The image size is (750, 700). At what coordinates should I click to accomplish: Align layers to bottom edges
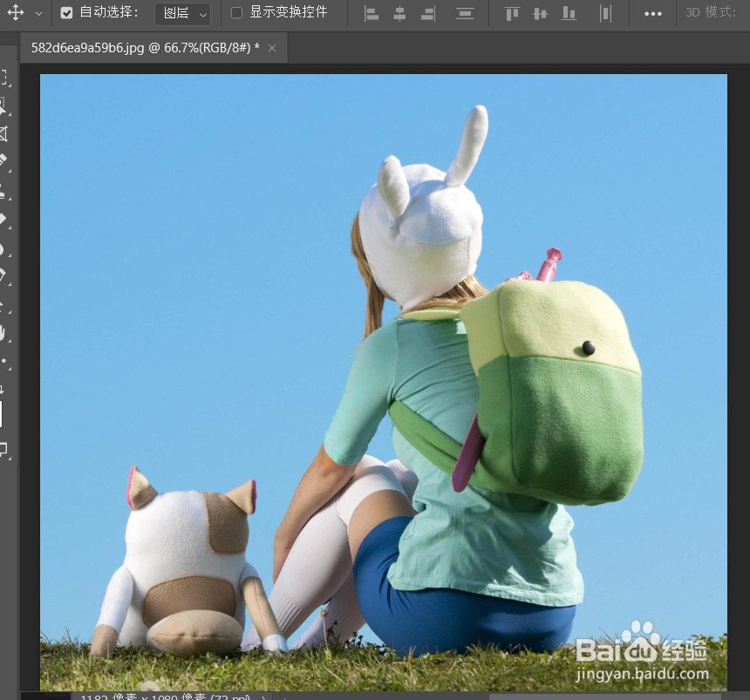click(569, 13)
